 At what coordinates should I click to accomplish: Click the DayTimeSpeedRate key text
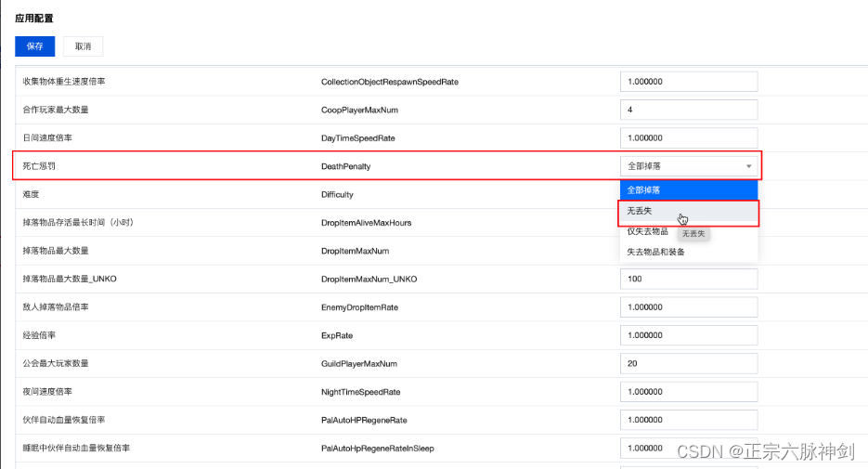(357, 138)
